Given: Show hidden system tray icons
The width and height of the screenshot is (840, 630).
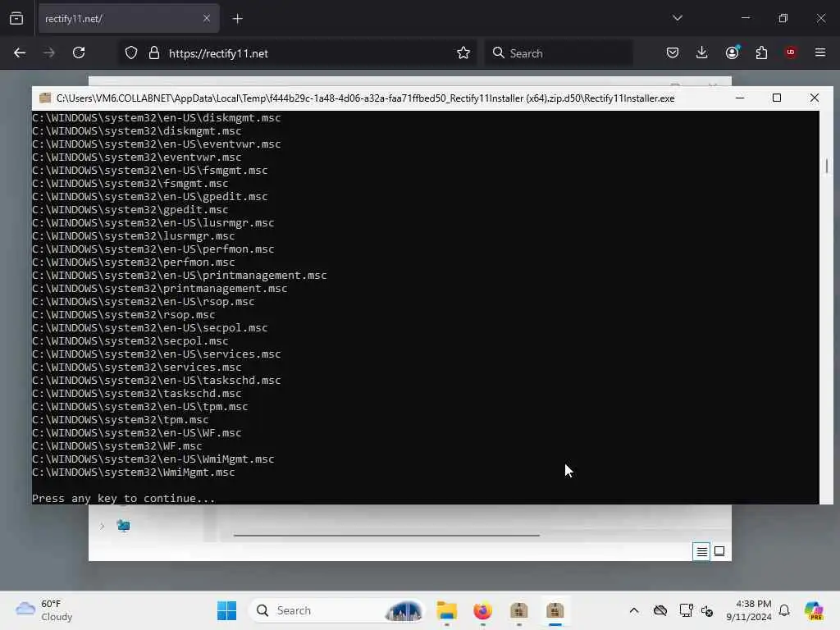Looking at the screenshot, I should point(634,610).
